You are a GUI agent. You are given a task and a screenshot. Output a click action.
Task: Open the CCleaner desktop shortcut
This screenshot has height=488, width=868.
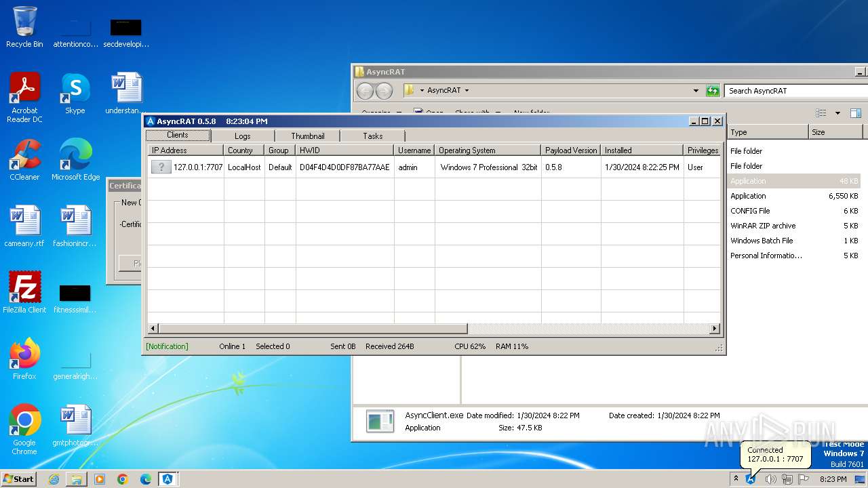[x=24, y=160]
